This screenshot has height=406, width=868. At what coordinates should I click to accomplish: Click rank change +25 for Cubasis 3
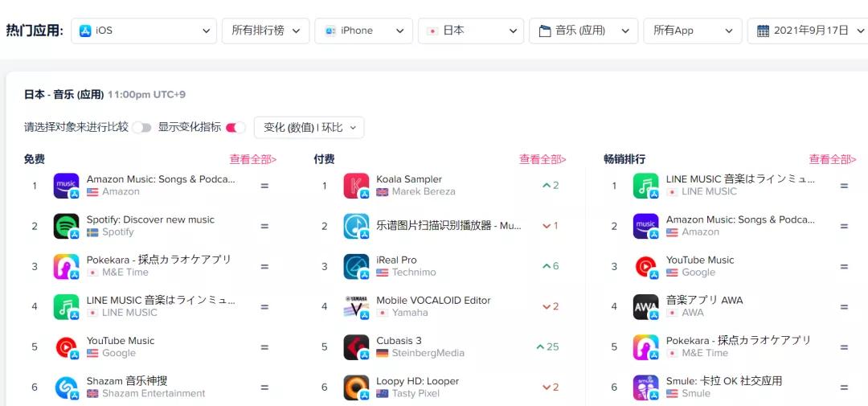[x=547, y=347]
